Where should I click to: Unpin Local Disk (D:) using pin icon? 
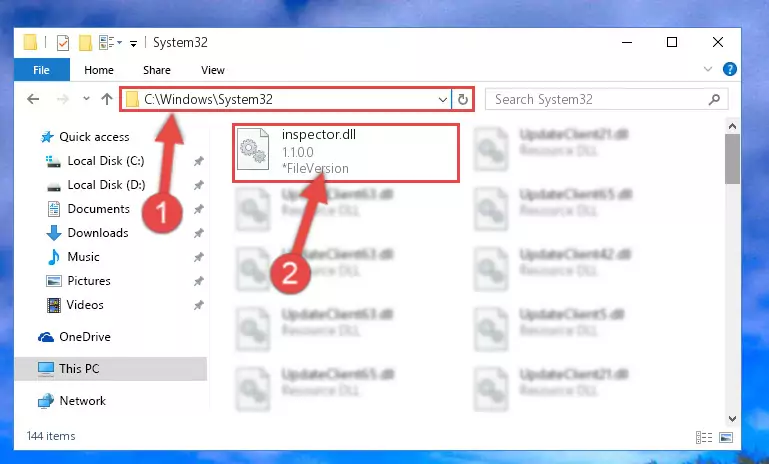pyautogui.click(x=199, y=185)
